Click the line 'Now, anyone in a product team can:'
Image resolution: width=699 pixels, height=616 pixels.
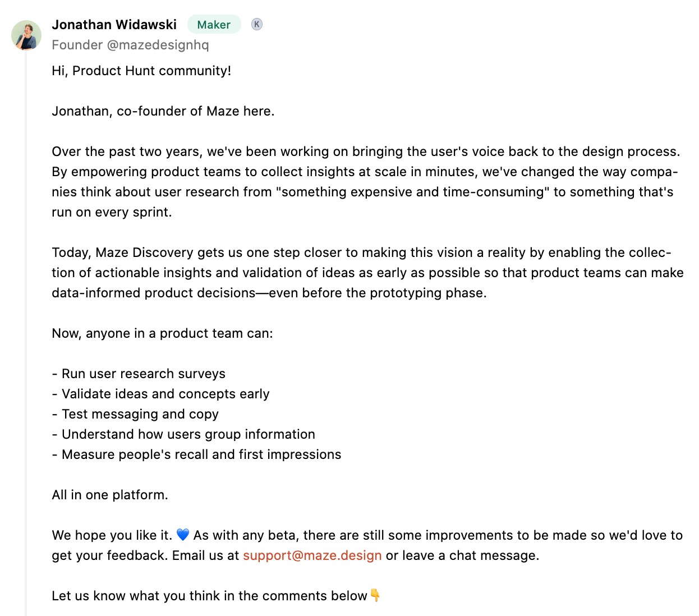click(x=162, y=333)
